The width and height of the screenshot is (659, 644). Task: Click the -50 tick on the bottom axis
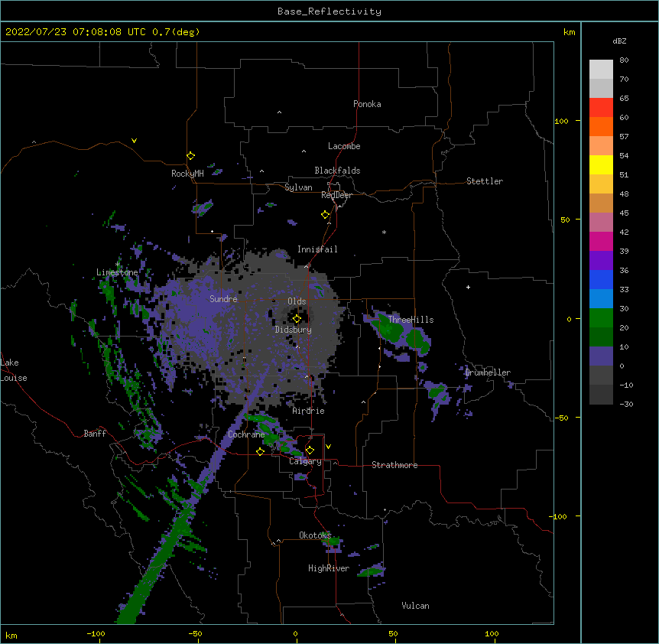195,633
